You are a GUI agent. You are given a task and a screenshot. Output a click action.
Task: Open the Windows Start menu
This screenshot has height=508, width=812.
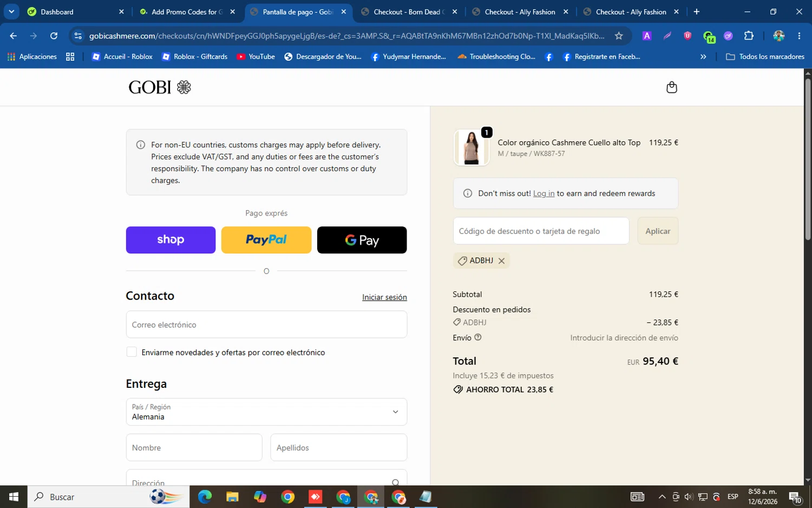coord(14,497)
